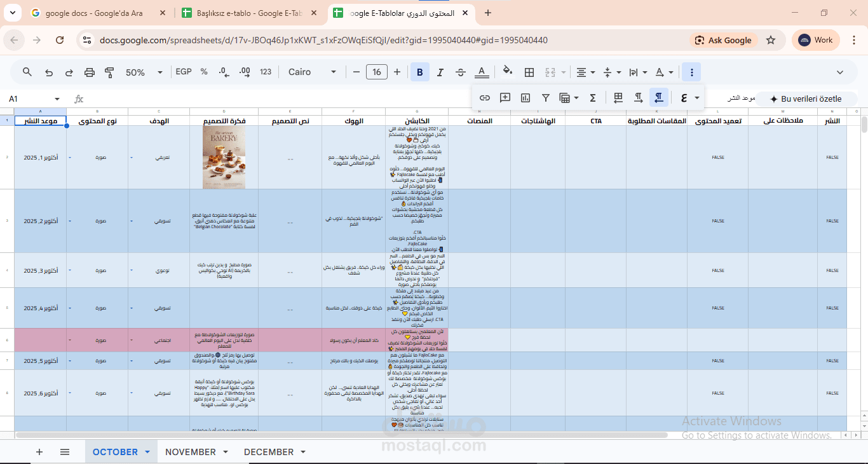The width and height of the screenshot is (868, 464).
Task: Redo the last action
Action: click(x=69, y=72)
